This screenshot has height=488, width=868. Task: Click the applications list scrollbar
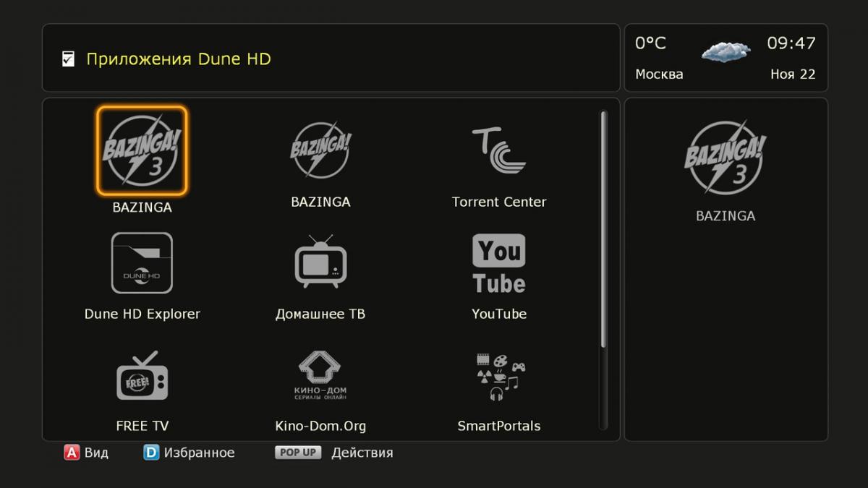point(604,270)
